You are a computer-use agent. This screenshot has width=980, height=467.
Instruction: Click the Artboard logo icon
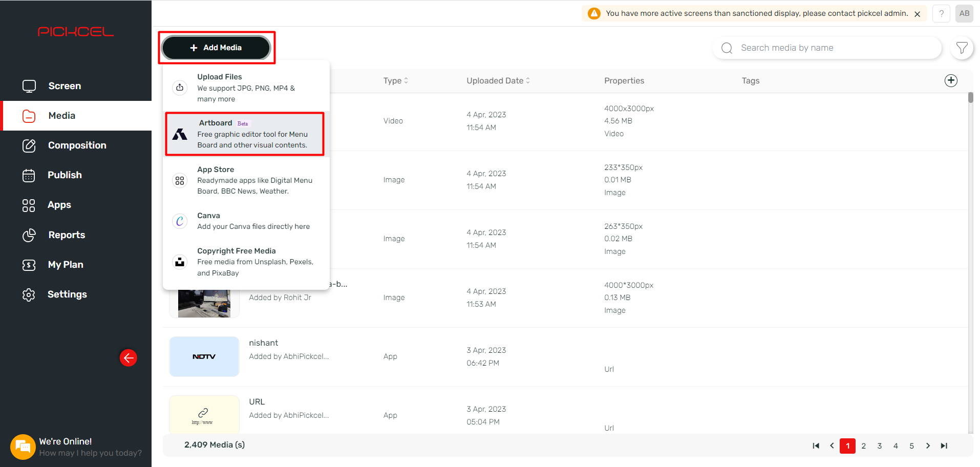coord(180,134)
